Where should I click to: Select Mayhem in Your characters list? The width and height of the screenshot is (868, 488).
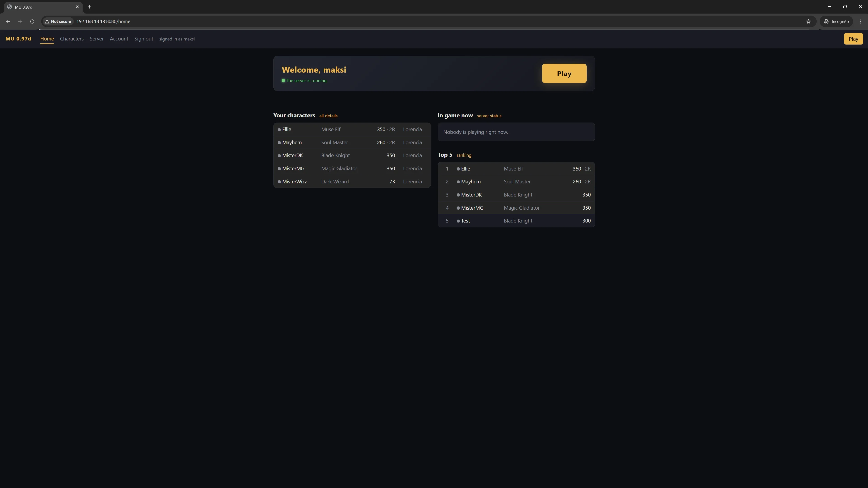point(352,142)
